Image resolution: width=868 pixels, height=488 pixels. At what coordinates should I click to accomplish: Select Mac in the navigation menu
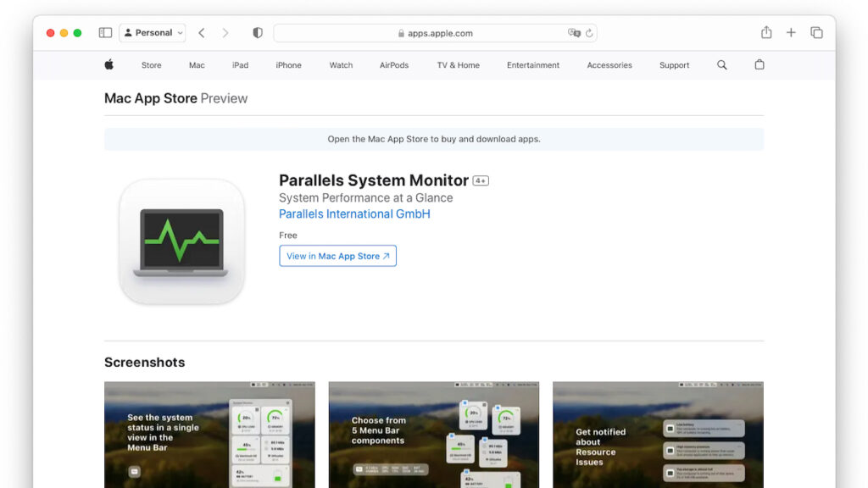click(x=196, y=64)
